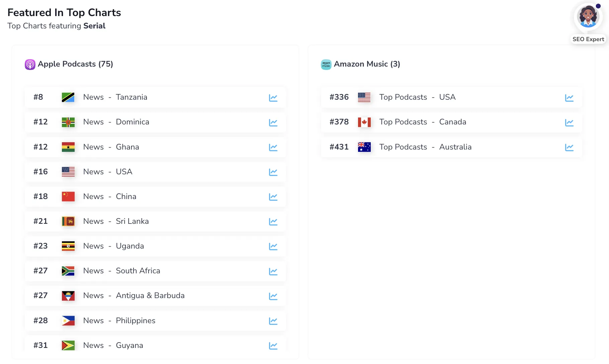The image size is (609, 364).
Task: Click the SEO Expert label
Action: click(588, 39)
